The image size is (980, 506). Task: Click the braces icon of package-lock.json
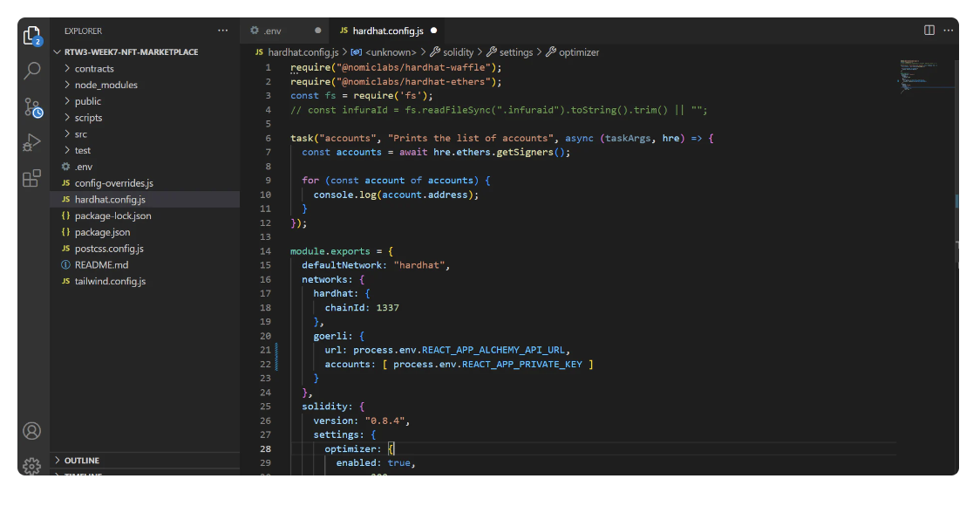pyautogui.click(x=65, y=215)
